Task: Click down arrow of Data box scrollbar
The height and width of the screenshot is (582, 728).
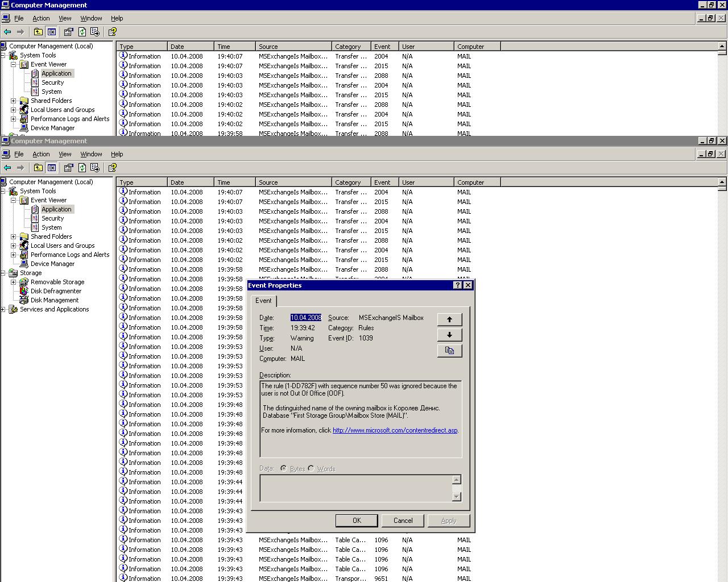Action: point(456,497)
